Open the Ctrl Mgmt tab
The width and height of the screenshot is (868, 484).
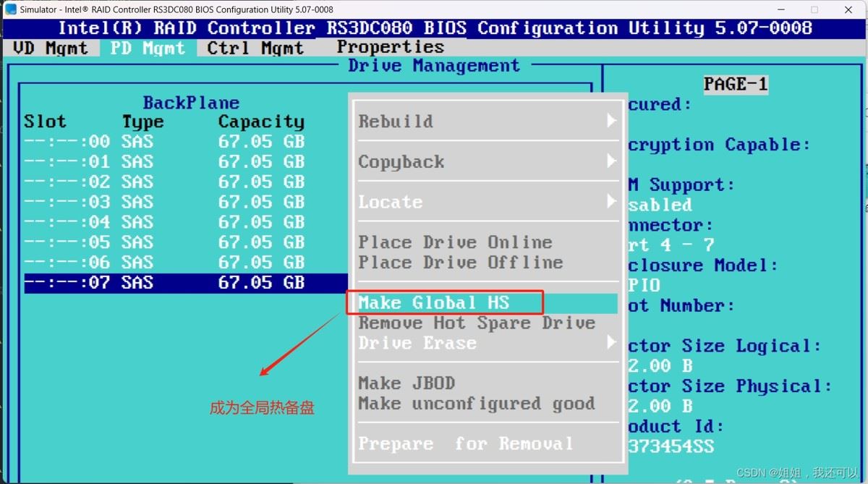click(x=255, y=48)
